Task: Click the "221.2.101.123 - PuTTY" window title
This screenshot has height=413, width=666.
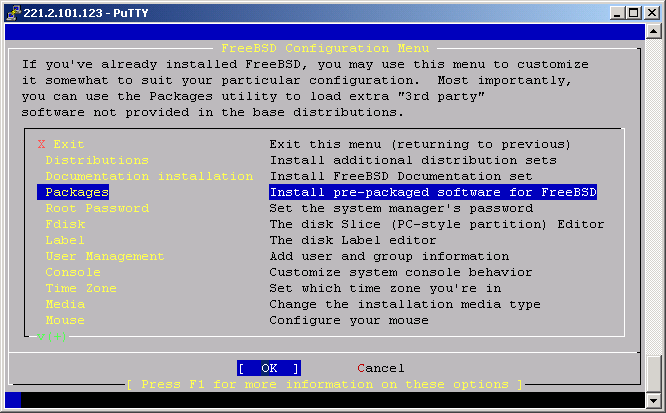Action: [86, 13]
